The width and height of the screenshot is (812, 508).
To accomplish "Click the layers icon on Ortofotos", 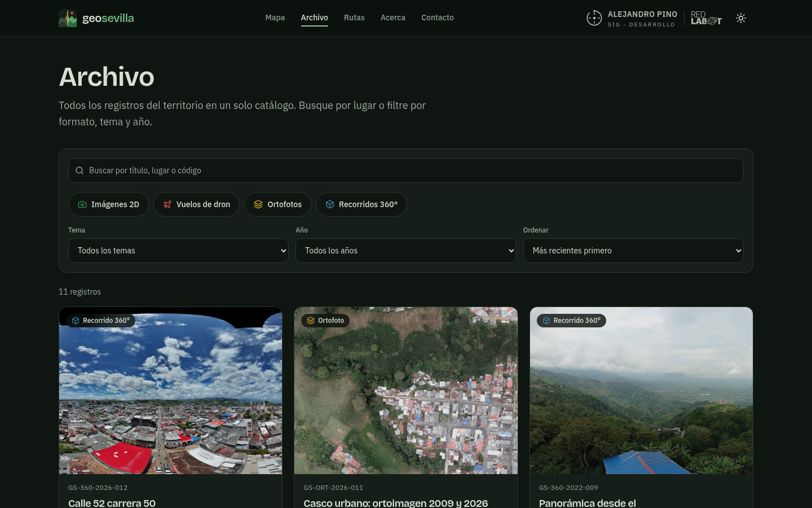I will 258,204.
